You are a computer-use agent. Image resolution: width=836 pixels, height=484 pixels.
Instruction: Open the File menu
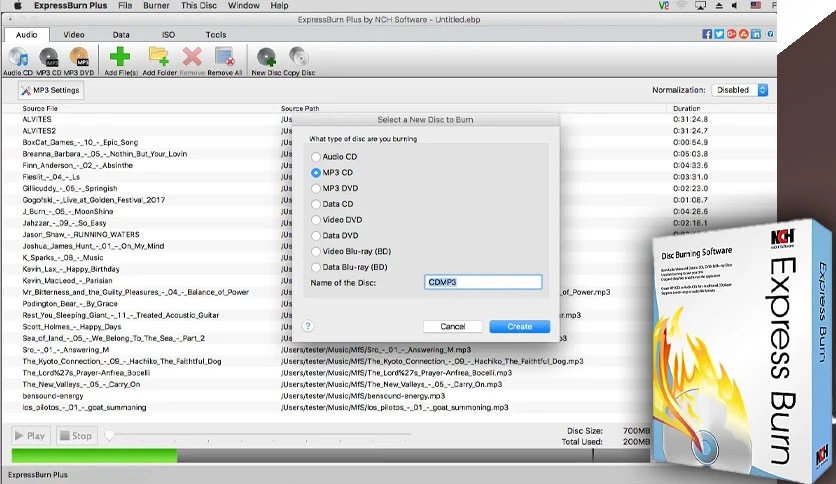click(125, 5)
